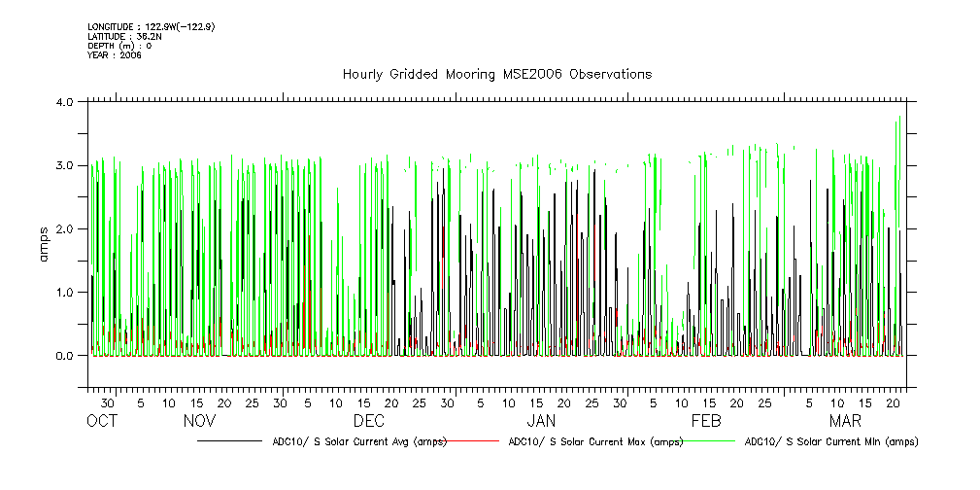This screenshot has height=490, width=980.
Task: Click the FEB month label
Action: (706, 421)
